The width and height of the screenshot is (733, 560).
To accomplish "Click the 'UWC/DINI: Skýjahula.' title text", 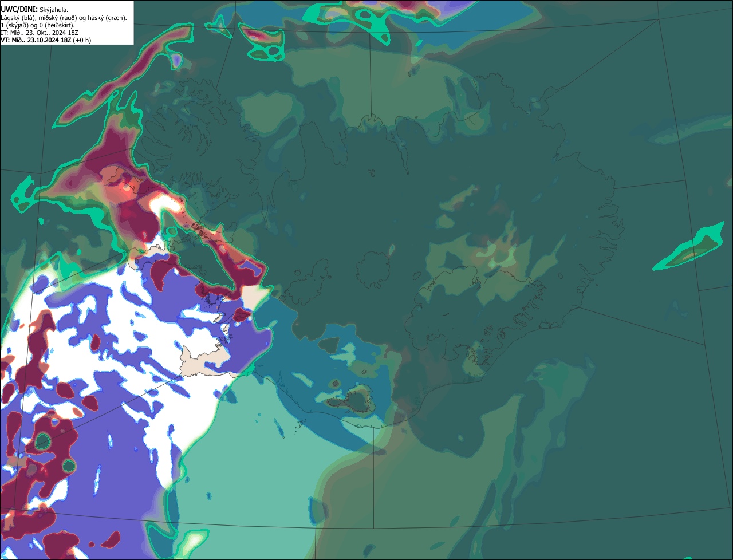I will coord(34,9).
